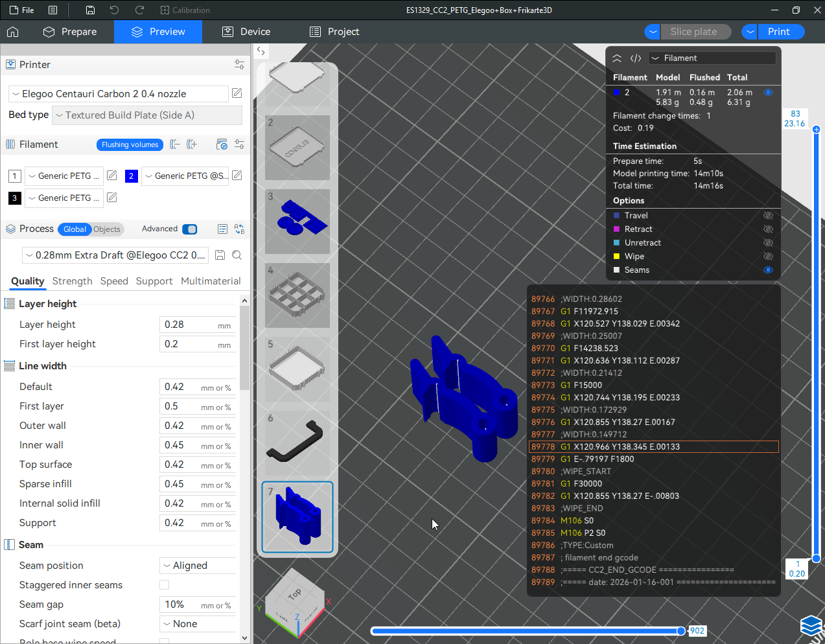Image resolution: width=825 pixels, height=644 pixels.
Task: Toggle the Advanced settings switch
Action: click(x=190, y=229)
